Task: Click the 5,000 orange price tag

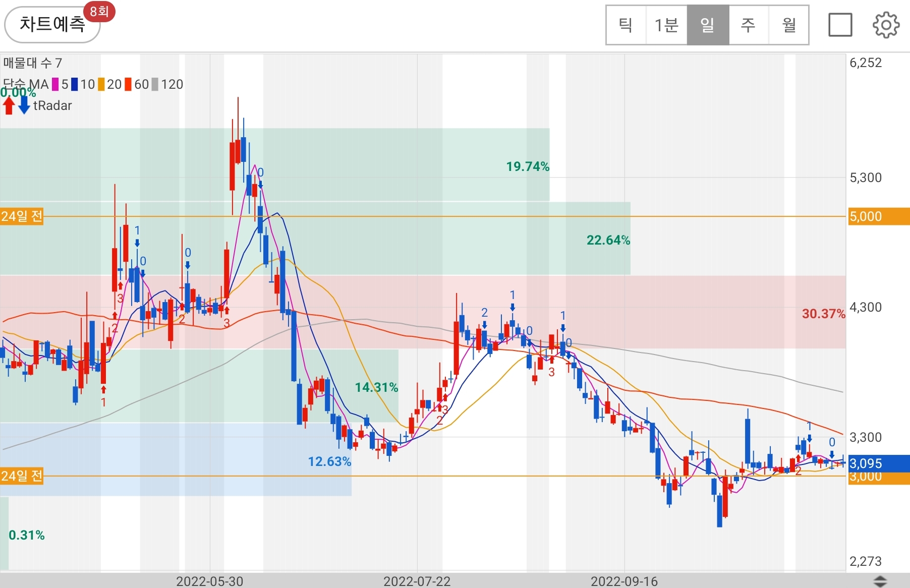Action: pos(878,216)
